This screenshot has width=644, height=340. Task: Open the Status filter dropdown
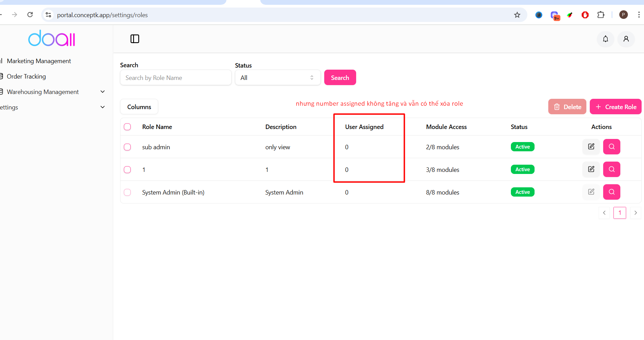277,78
